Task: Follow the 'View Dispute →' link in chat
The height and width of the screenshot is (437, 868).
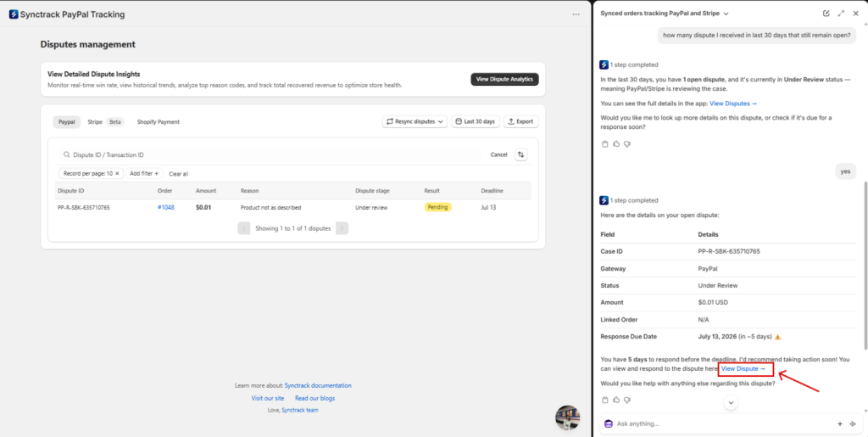Action: click(x=743, y=368)
